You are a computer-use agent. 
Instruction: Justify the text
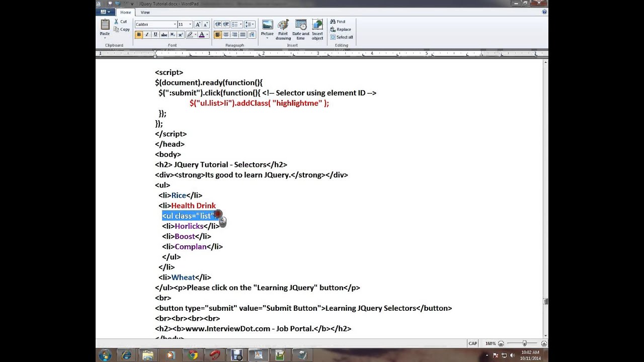point(243,35)
